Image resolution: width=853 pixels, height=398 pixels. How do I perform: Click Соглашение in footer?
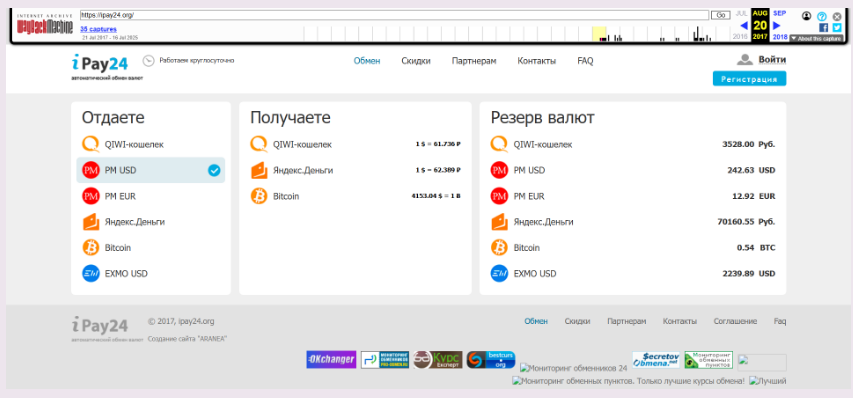tap(735, 321)
